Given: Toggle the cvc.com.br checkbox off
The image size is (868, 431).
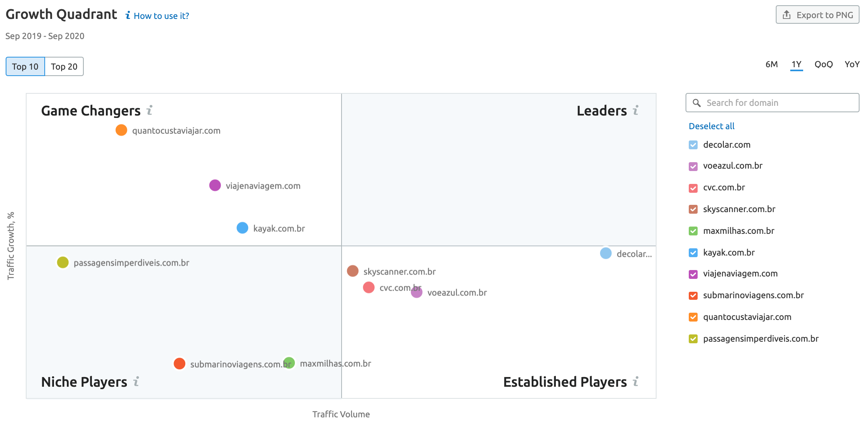Looking at the screenshot, I should pos(693,188).
